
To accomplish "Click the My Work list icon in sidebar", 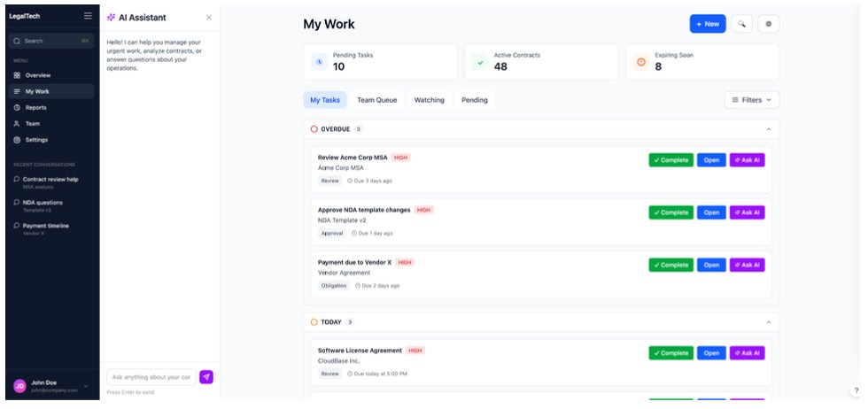I will [17, 91].
